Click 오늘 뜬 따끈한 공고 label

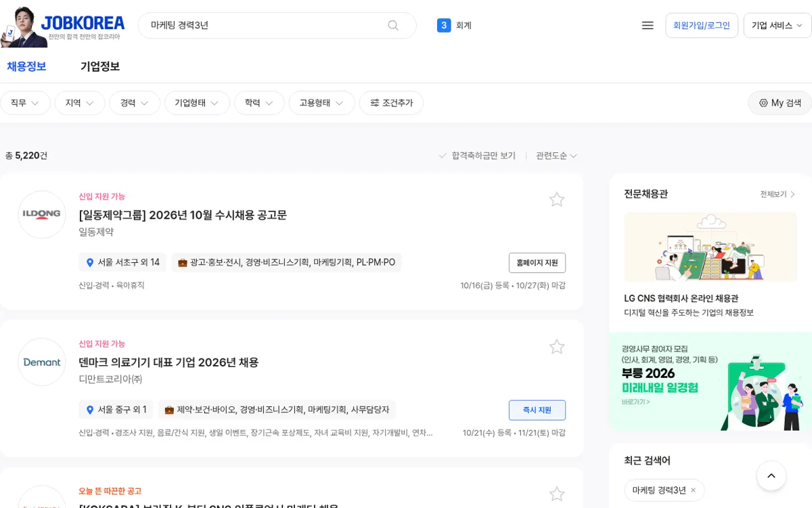click(110, 491)
